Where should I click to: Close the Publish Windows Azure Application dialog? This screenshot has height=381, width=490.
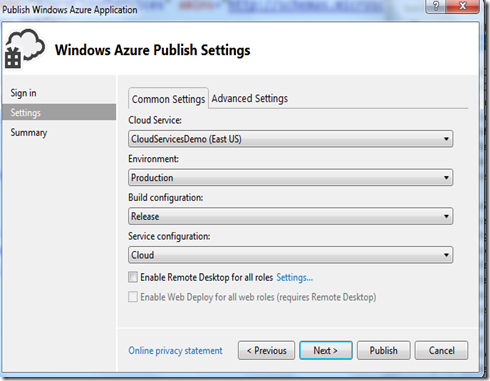[462, 6]
